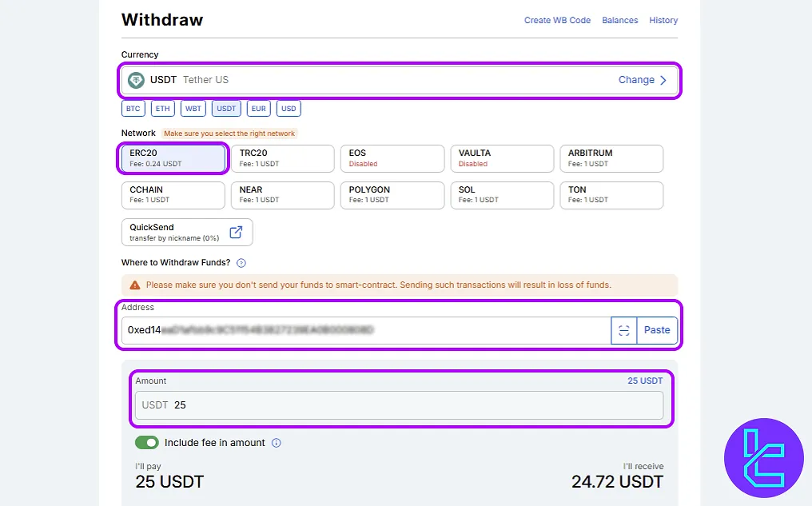This screenshot has height=506, width=812.
Task: Focus the USDT Amount input field
Action: [x=400, y=405]
